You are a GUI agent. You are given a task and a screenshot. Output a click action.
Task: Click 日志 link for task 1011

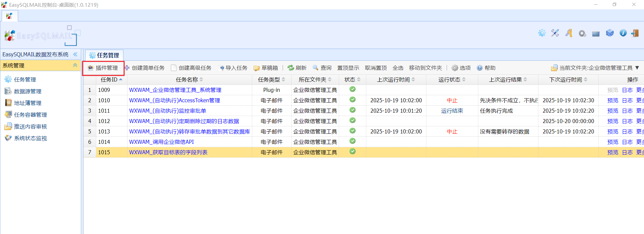coord(627,111)
